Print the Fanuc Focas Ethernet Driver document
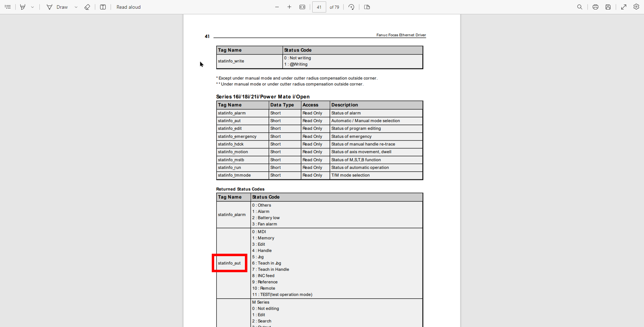This screenshot has width=644, height=327. click(x=595, y=7)
